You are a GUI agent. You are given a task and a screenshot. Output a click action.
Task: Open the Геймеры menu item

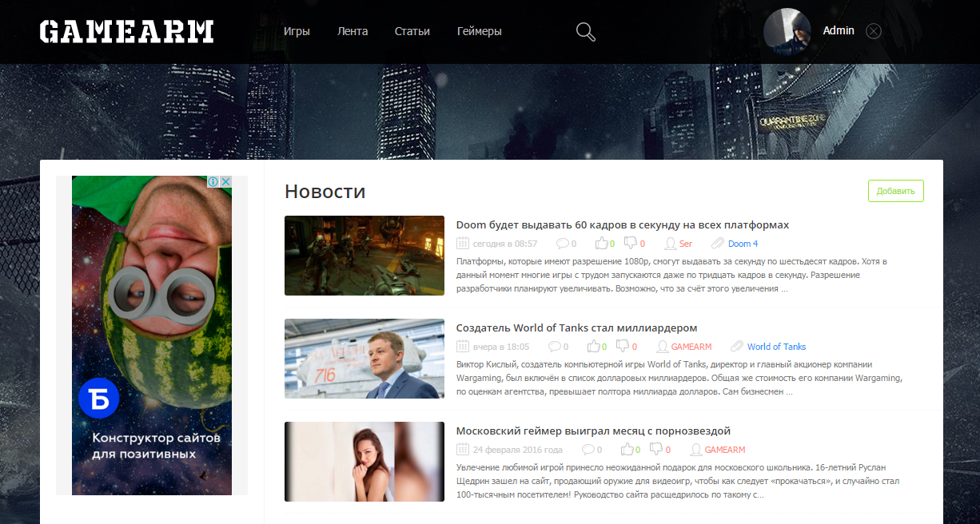[x=480, y=32]
